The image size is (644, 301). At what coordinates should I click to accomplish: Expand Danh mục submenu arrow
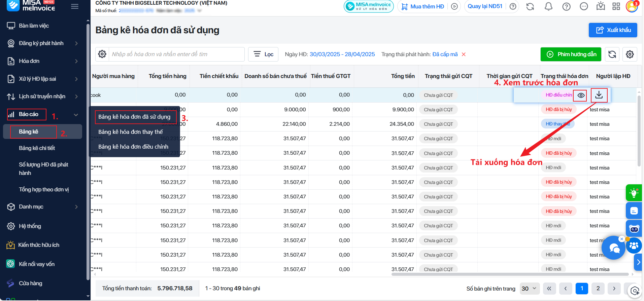point(76,206)
